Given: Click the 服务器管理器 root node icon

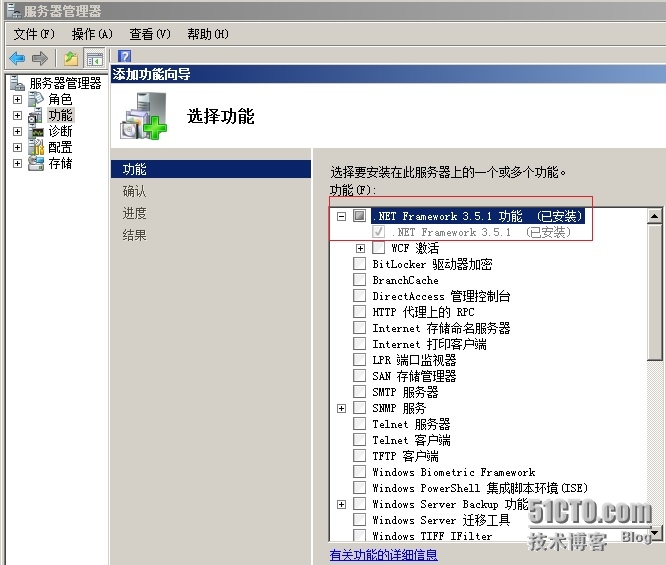Looking at the screenshot, I should pos(17,83).
